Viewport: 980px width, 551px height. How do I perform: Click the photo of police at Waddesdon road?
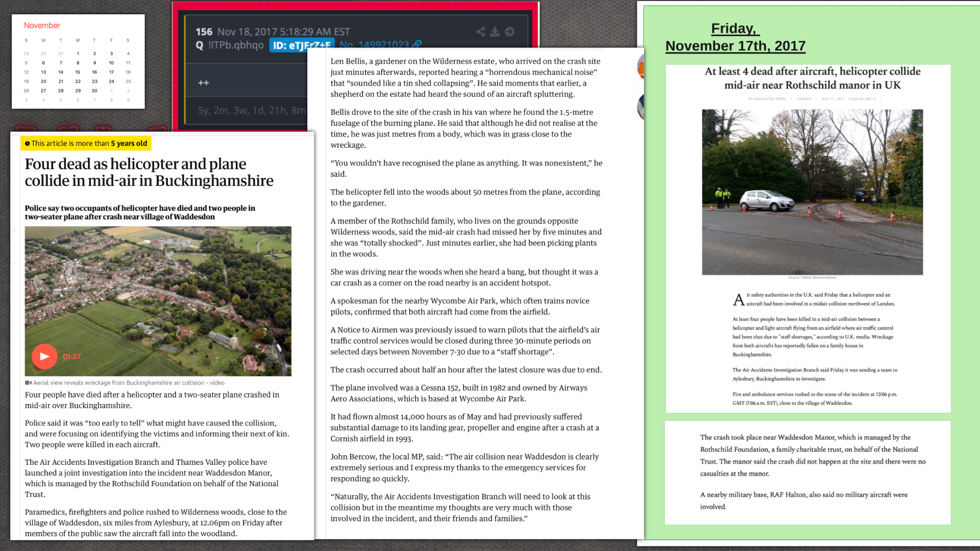[812, 192]
